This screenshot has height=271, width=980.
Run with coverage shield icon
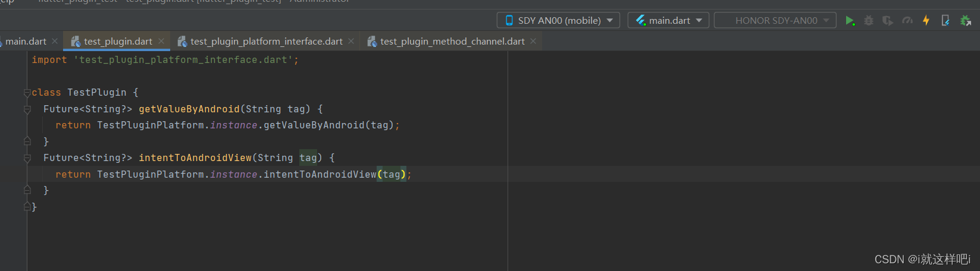[888, 21]
